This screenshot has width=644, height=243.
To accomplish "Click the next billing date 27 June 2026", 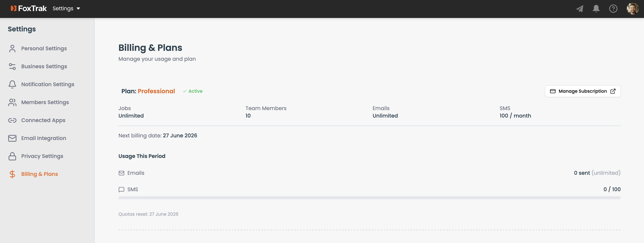I will pos(180,136).
